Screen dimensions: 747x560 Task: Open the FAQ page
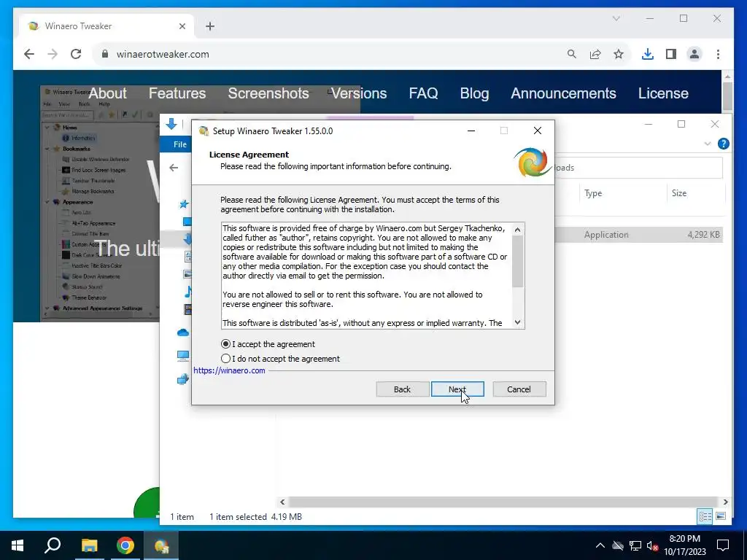tap(423, 93)
